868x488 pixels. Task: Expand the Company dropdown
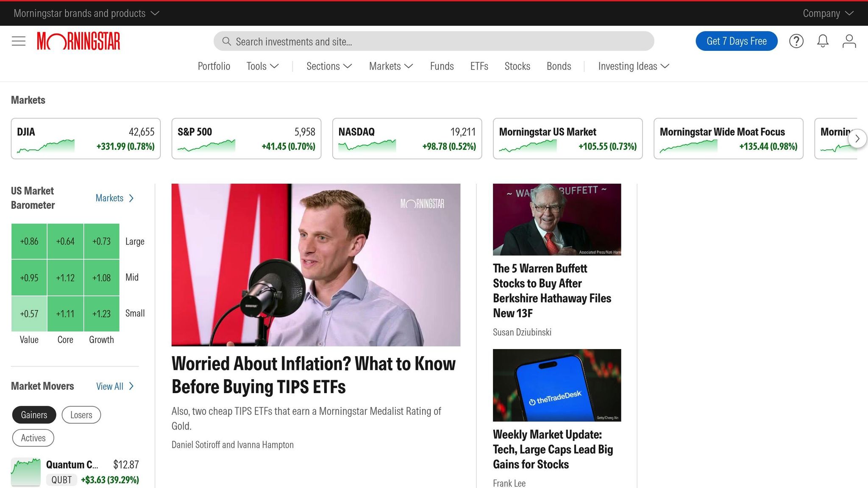click(x=828, y=13)
